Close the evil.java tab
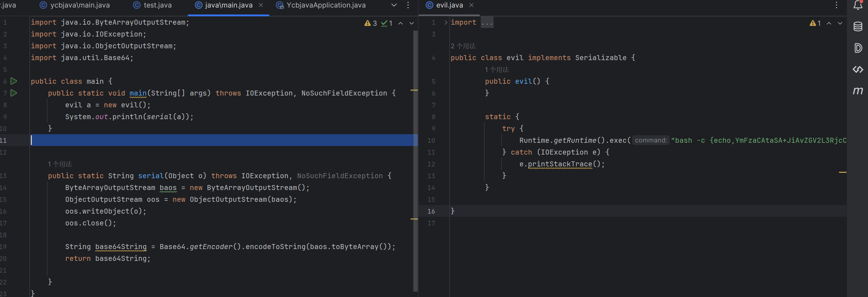 pyautogui.click(x=471, y=5)
